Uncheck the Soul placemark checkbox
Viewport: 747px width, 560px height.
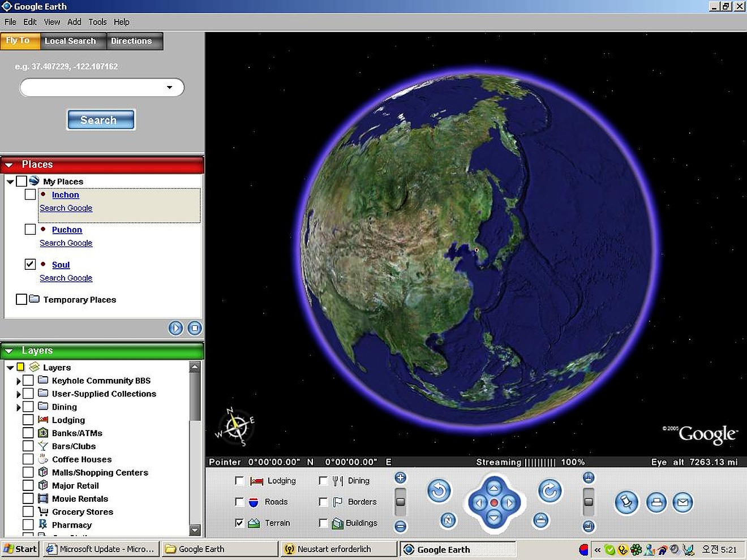coord(31,264)
